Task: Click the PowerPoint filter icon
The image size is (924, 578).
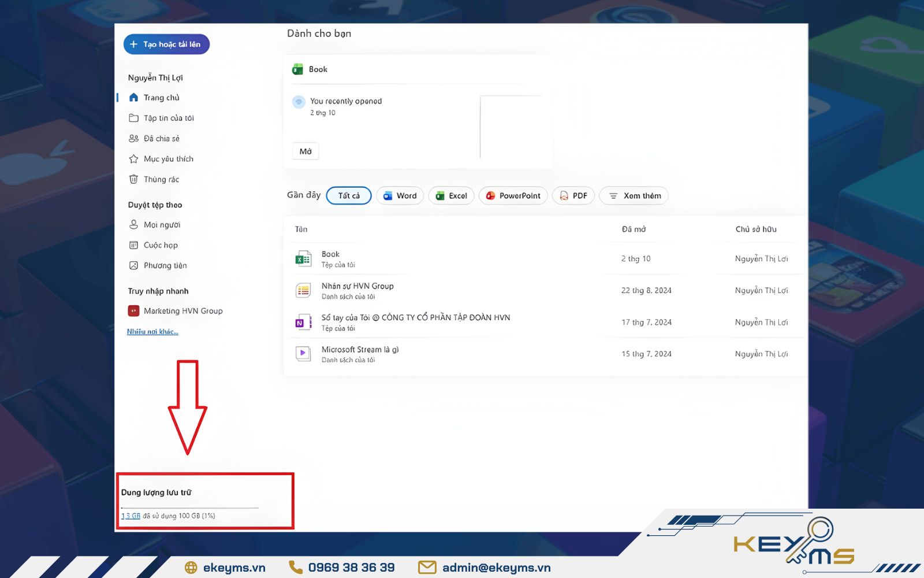Action: point(490,195)
